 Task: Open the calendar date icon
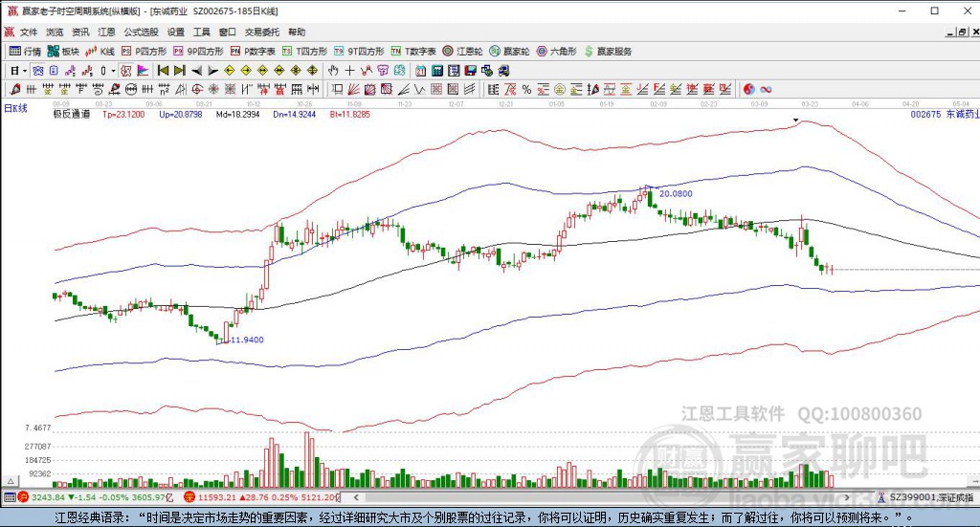(x=420, y=71)
